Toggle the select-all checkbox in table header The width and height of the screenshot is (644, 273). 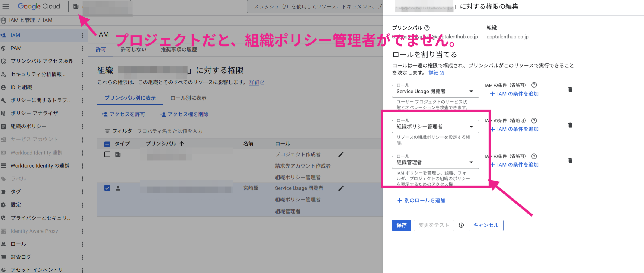(x=107, y=144)
